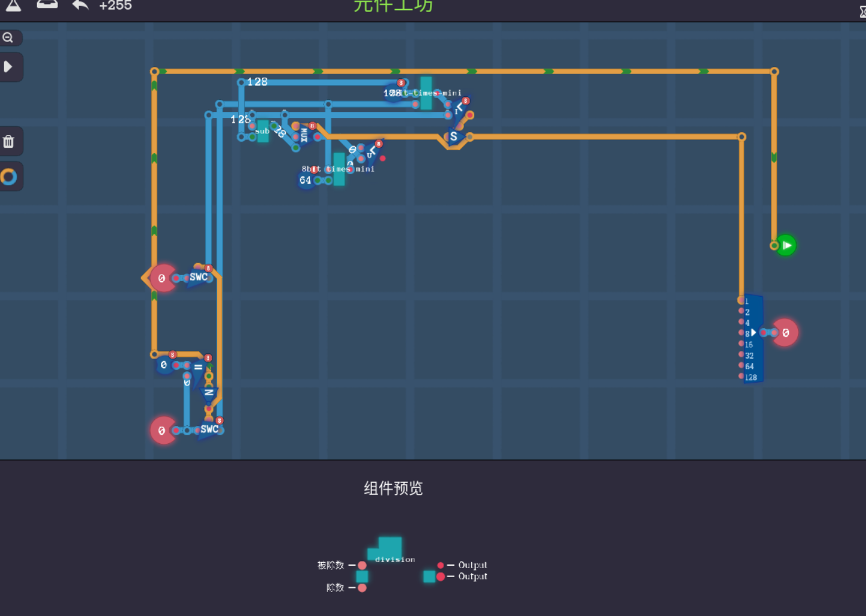This screenshot has height=616, width=866.
Task: Select the upper SWC switch component
Action: point(199,277)
